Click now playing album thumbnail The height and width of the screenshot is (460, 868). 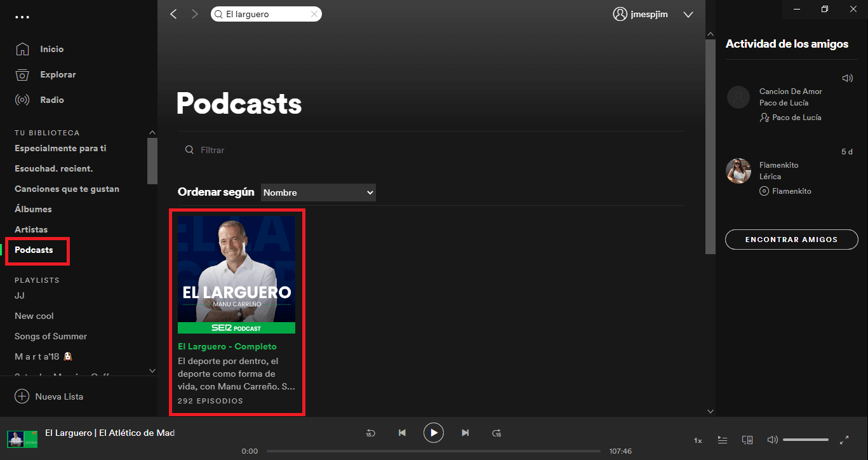coord(22,439)
